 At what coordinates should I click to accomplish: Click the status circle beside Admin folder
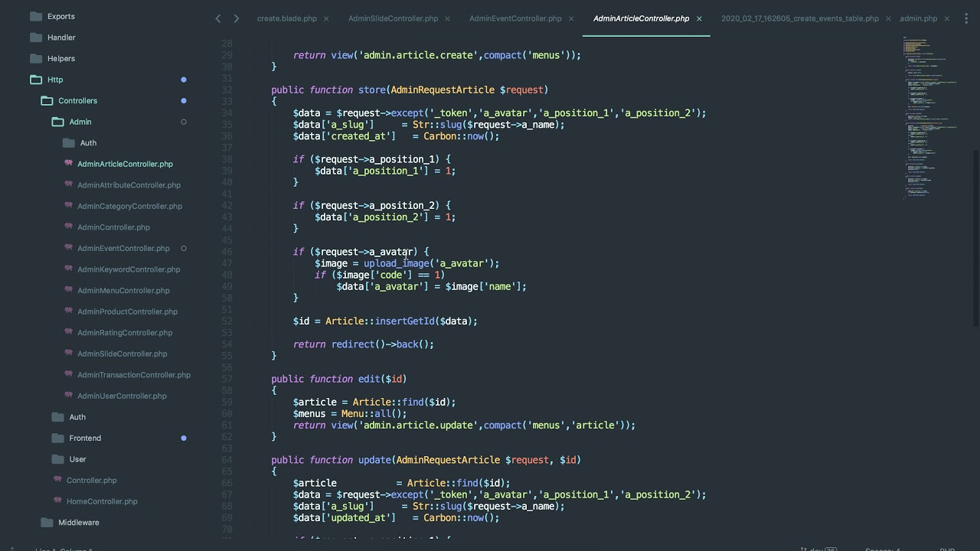pyautogui.click(x=184, y=122)
